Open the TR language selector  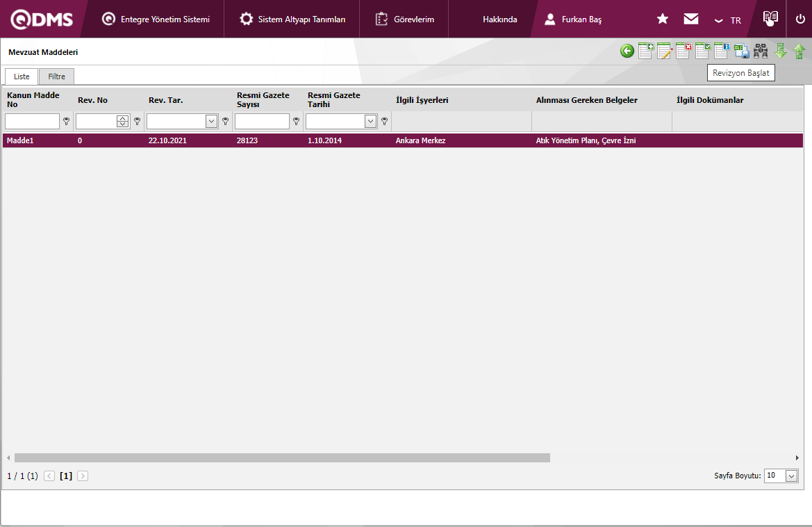click(727, 20)
